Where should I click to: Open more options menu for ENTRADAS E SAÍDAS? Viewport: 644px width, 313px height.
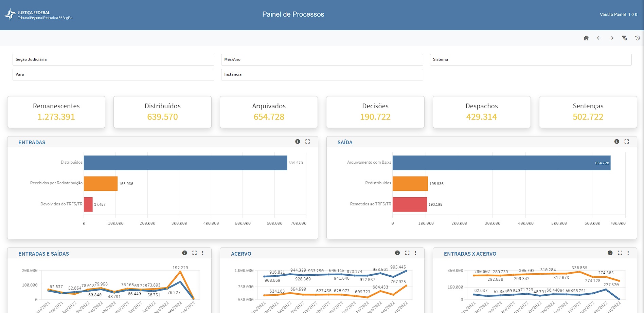click(203, 253)
